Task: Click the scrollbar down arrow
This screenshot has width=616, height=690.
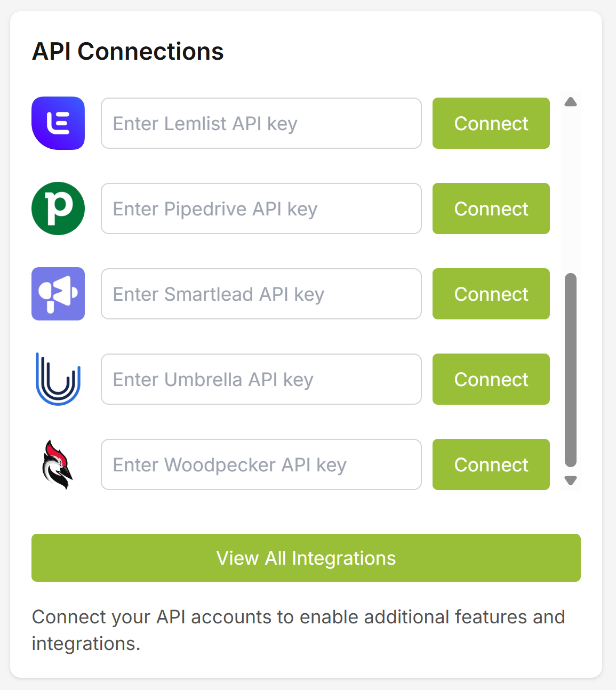Action: click(570, 480)
